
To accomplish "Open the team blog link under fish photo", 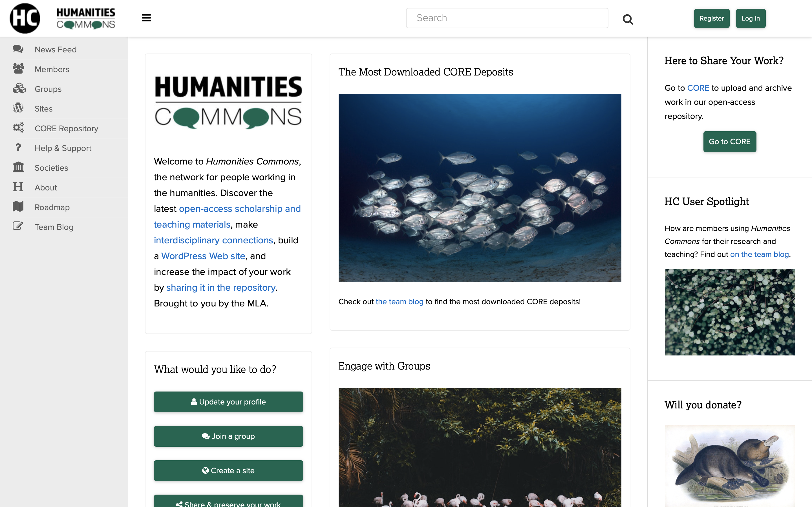I will 399,301.
